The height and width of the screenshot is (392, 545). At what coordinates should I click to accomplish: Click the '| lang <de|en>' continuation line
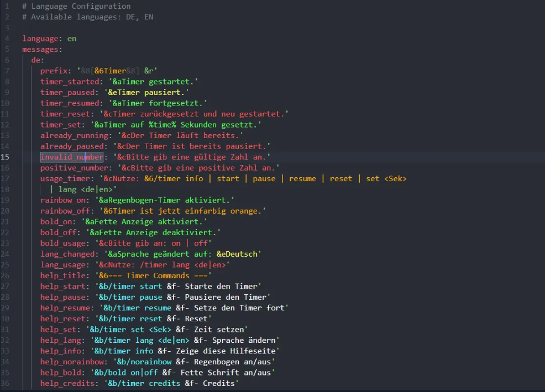pos(81,189)
